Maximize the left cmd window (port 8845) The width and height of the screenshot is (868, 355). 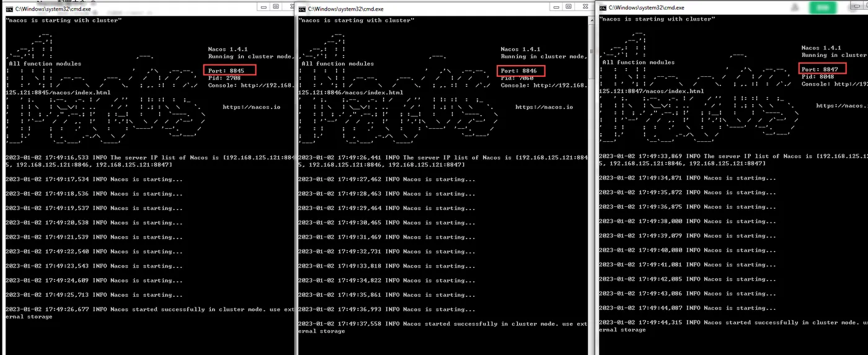pos(275,6)
